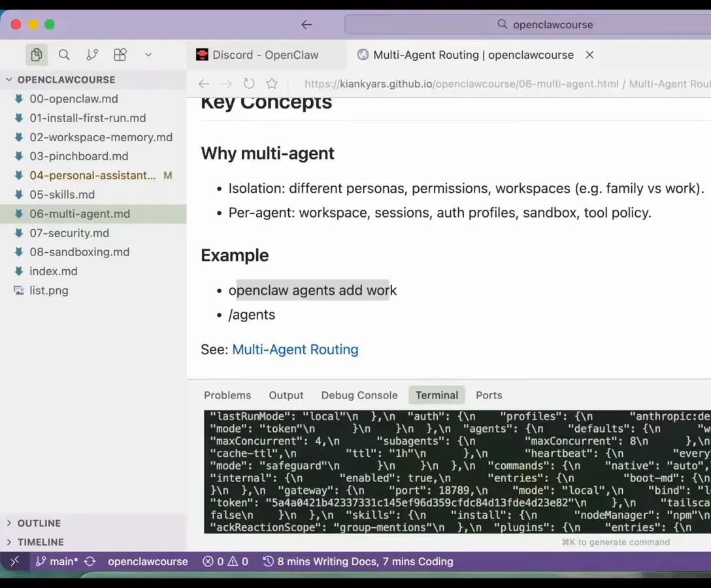
Task: Expand the OUTLINE section
Action: [x=93, y=523]
